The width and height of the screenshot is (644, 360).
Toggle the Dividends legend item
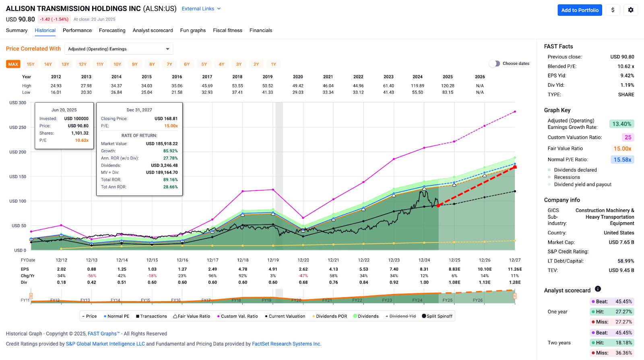coord(366,316)
